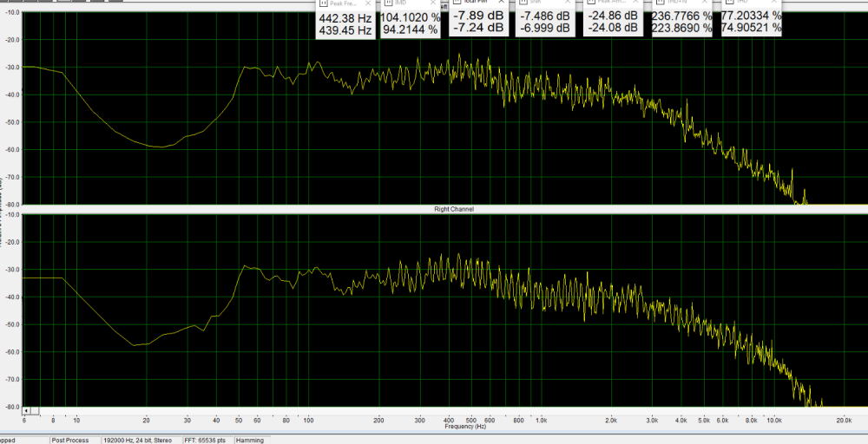Click the Right Channel divider label
The height and width of the screenshot is (444, 868).
(454, 209)
